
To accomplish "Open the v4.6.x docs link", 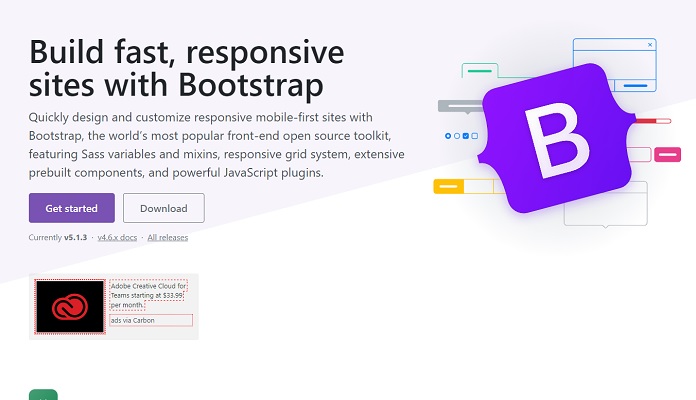I will 117,238.
